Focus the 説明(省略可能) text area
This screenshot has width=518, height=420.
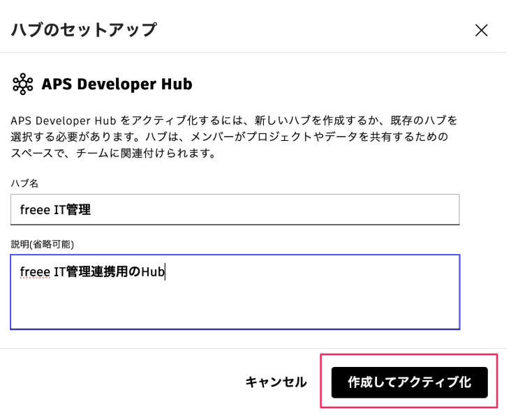tap(235, 292)
